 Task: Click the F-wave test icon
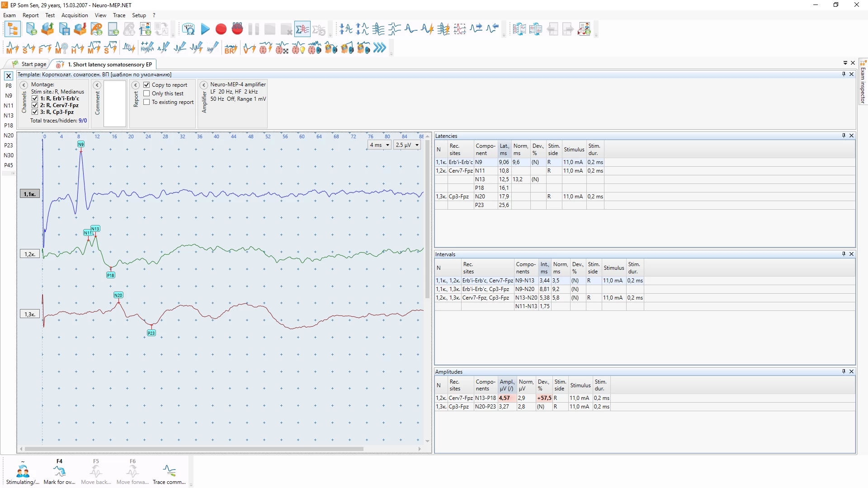pos(45,48)
